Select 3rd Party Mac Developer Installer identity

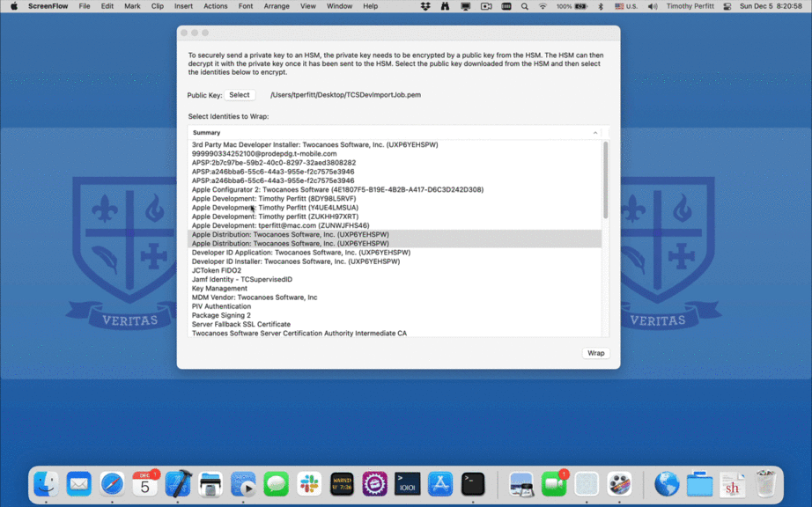pos(395,145)
